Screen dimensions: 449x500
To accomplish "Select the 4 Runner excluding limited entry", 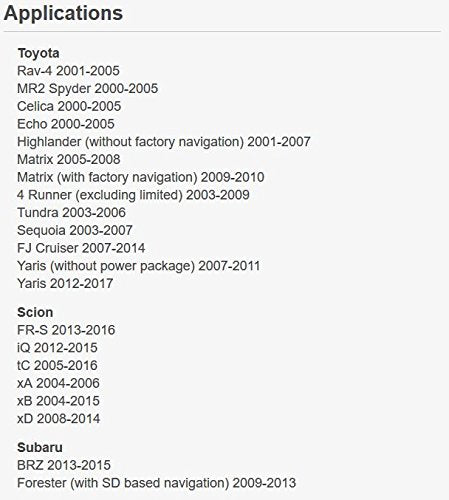I will (x=133, y=195).
